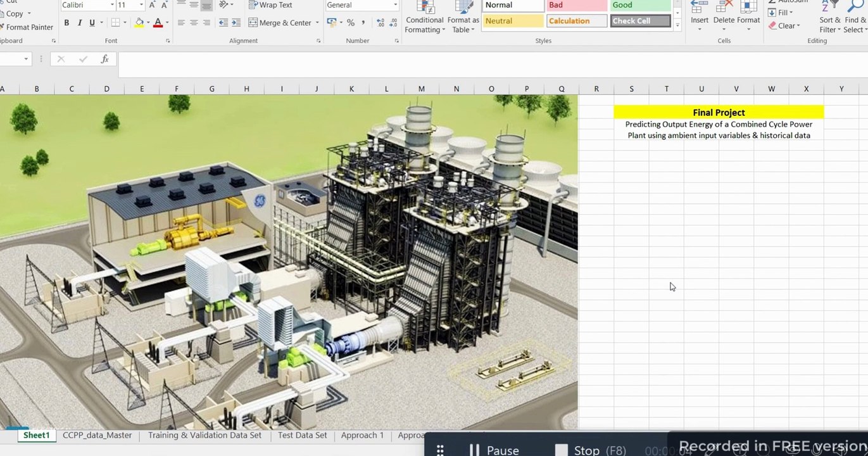Click the Borders icon
The width and height of the screenshot is (868, 456).
(115, 23)
